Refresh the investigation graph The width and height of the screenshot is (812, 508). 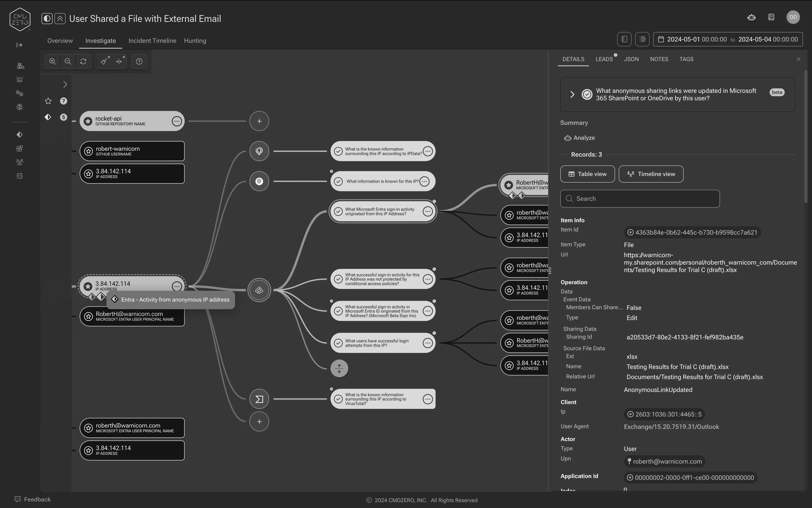[83, 62]
